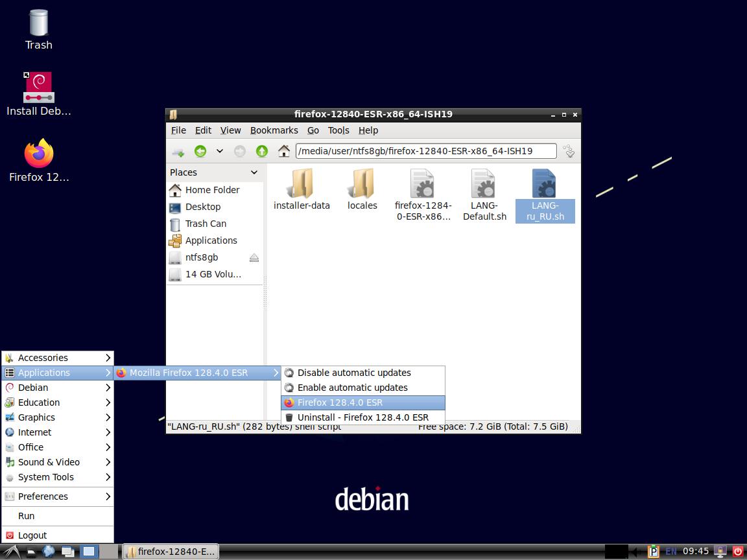This screenshot has height=560, width=747.
Task: Select Trash Can in Places sidebar
Action: tap(215, 224)
